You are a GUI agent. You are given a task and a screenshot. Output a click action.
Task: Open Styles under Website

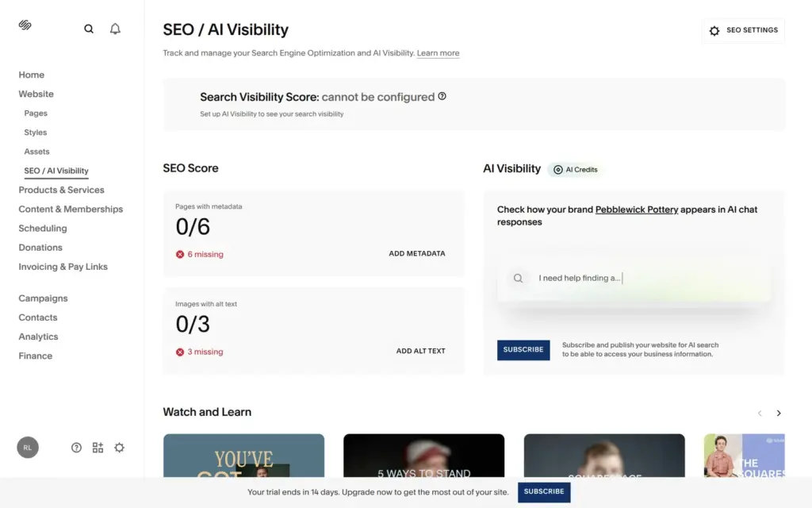coord(35,133)
